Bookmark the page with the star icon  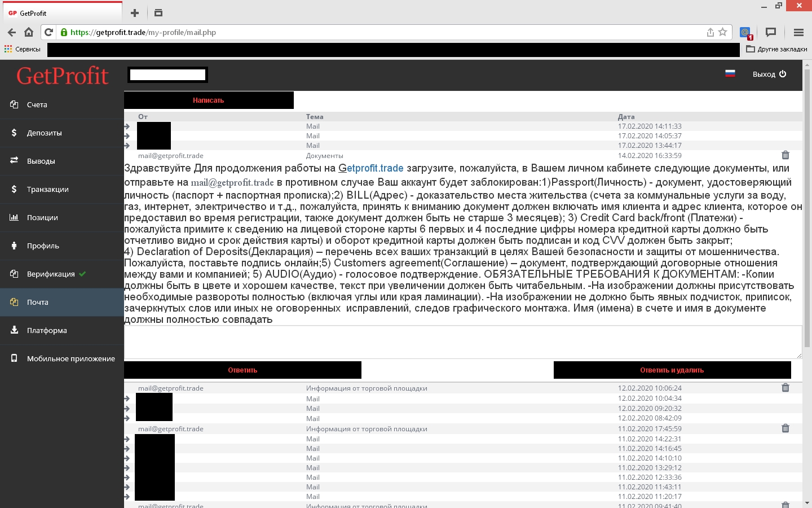tap(723, 32)
